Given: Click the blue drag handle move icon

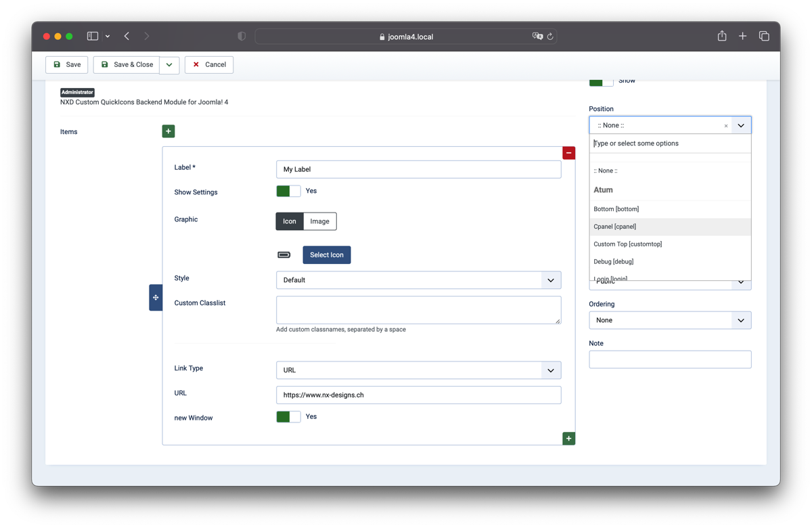Looking at the screenshot, I should click(x=156, y=298).
